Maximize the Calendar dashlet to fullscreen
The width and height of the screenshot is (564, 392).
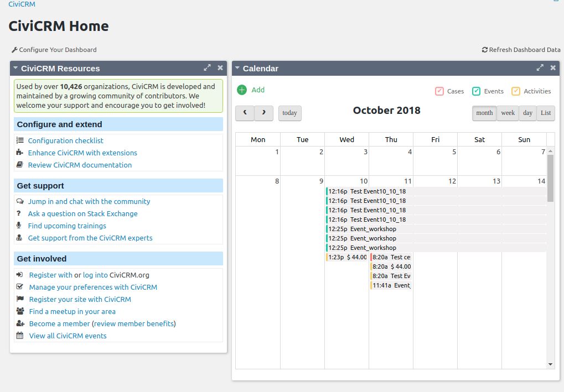point(540,68)
